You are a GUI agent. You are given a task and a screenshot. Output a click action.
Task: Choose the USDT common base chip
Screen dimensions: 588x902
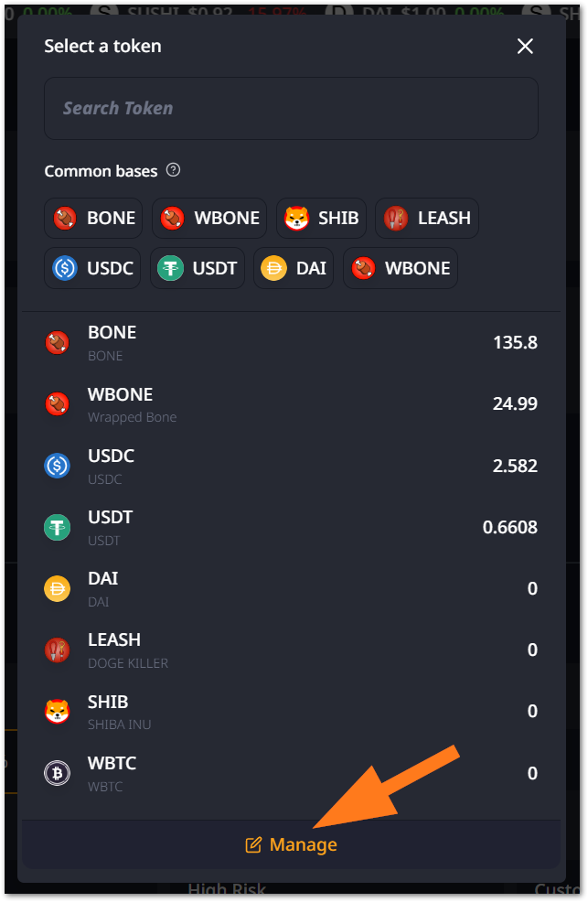point(198,268)
